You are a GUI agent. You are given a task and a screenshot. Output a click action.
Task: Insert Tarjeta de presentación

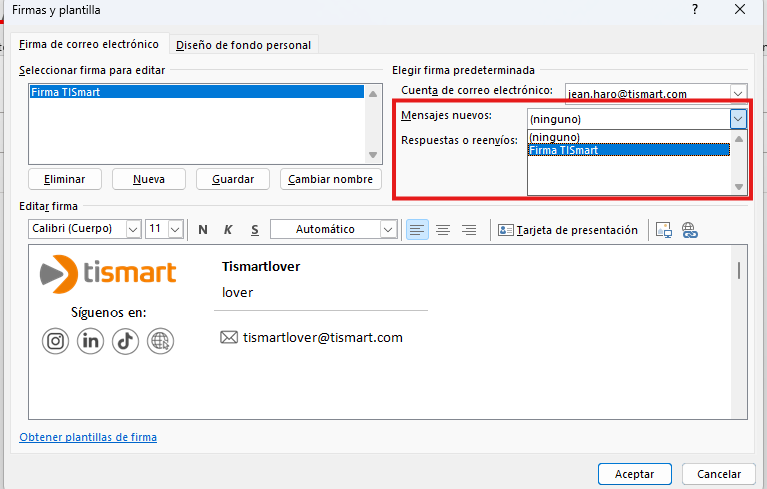click(568, 230)
